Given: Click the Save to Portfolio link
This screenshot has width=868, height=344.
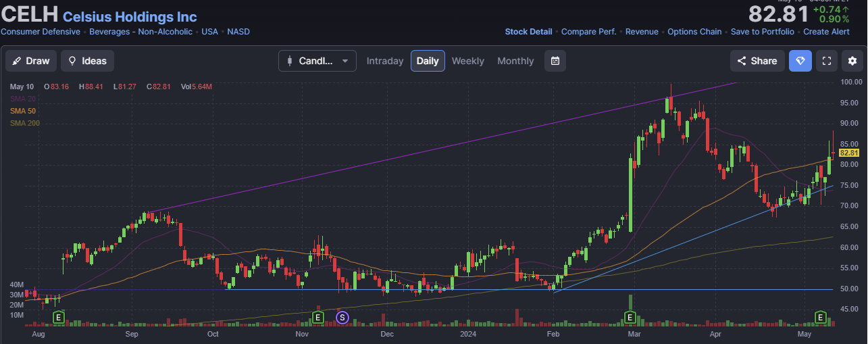Looking at the screenshot, I should pyautogui.click(x=763, y=32).
